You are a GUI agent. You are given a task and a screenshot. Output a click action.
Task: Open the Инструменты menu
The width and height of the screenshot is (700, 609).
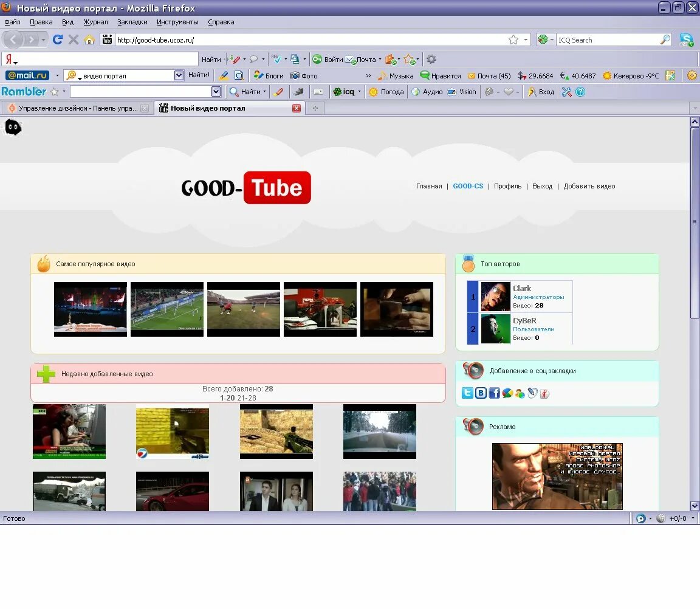tap(177, 22)
